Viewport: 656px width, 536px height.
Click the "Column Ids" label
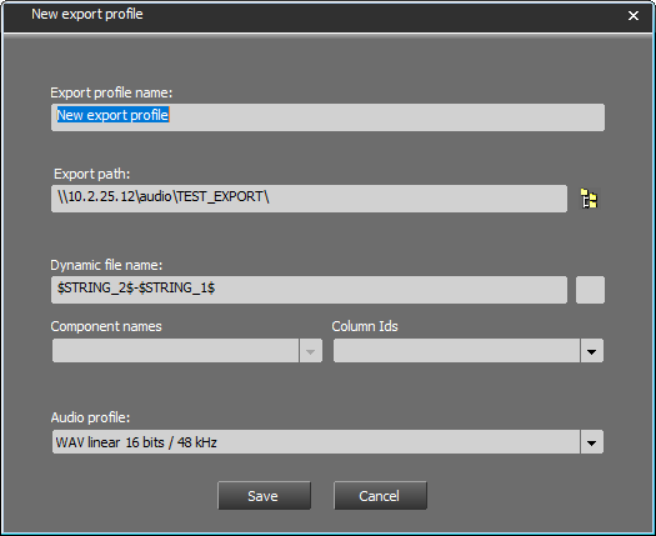click(x=365, y=326)
